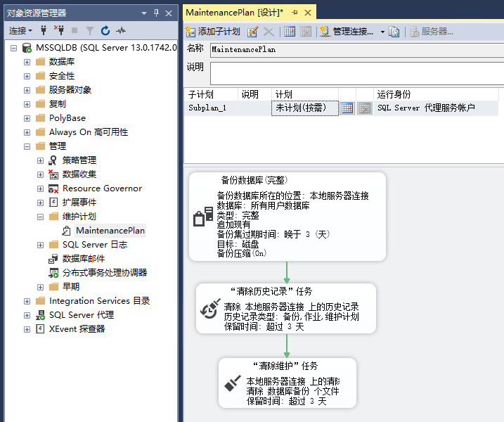Click the connect object explorer plug icon

point(44,31)
